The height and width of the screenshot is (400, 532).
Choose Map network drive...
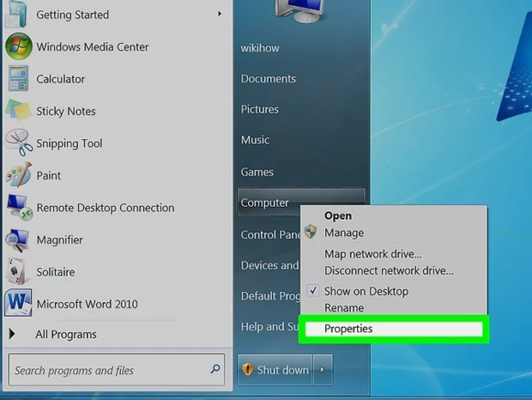pos(373,254)
